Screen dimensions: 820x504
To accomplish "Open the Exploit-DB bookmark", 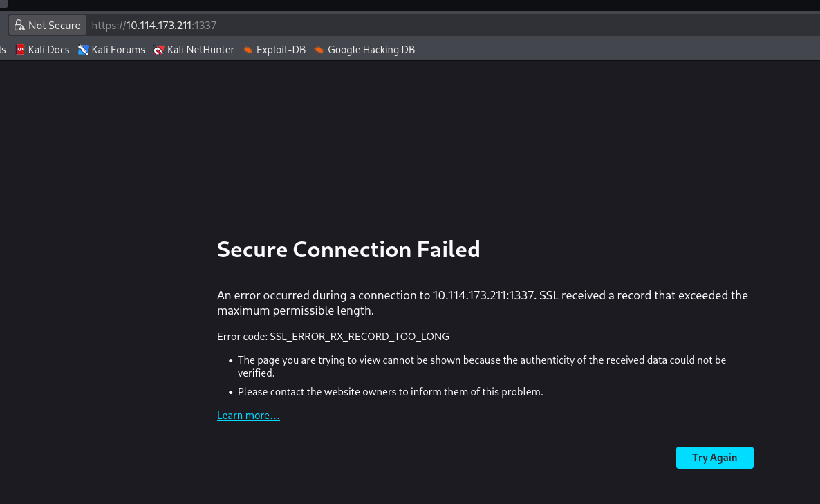I will [x=281, y=50].
